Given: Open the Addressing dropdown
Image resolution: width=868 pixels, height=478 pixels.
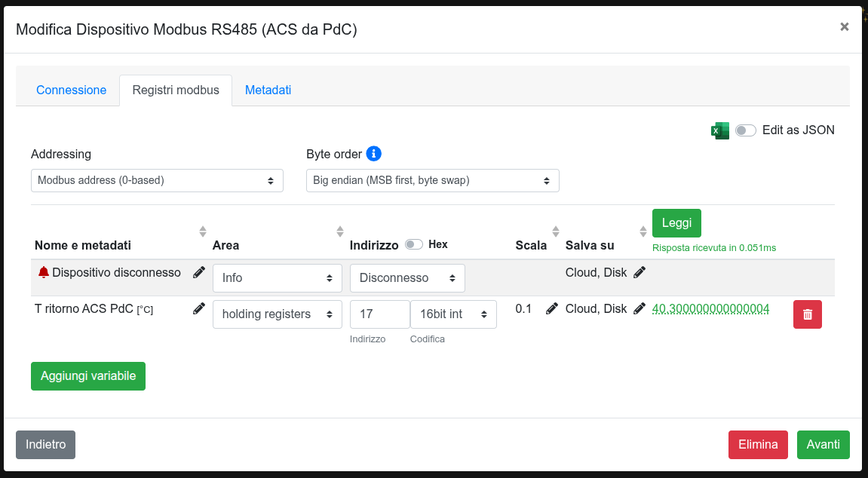Looking at the screenshot, I should (157, 181).
